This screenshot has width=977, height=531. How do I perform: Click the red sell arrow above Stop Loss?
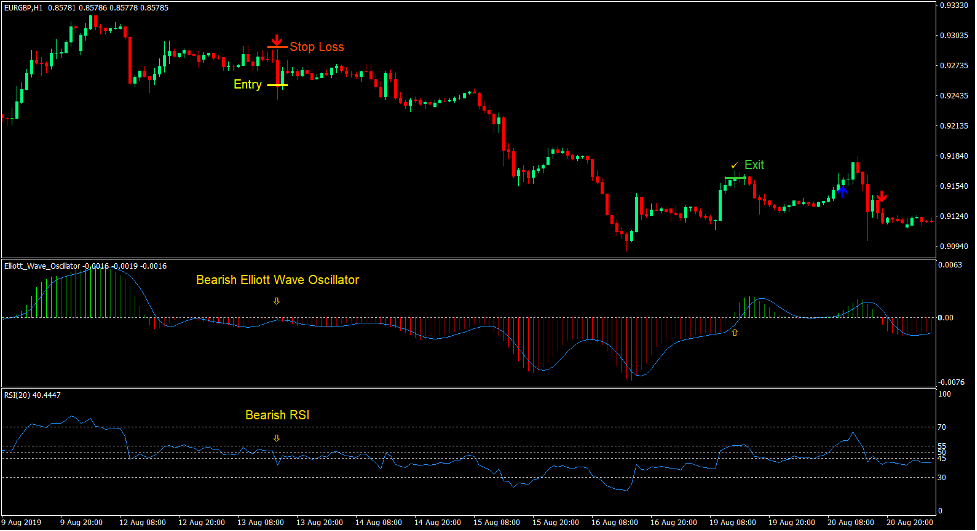click(x=277, y=40)
